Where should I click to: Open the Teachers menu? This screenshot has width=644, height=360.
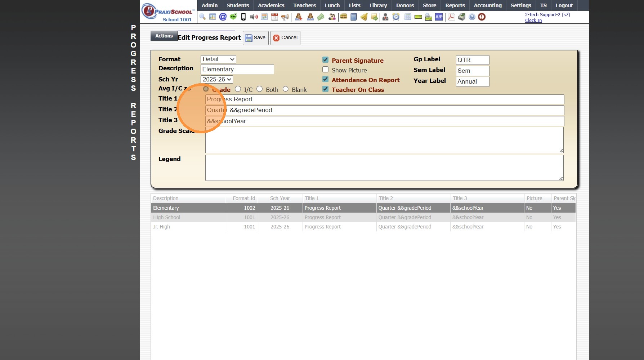pyautogui.click(x=304, y=5)
